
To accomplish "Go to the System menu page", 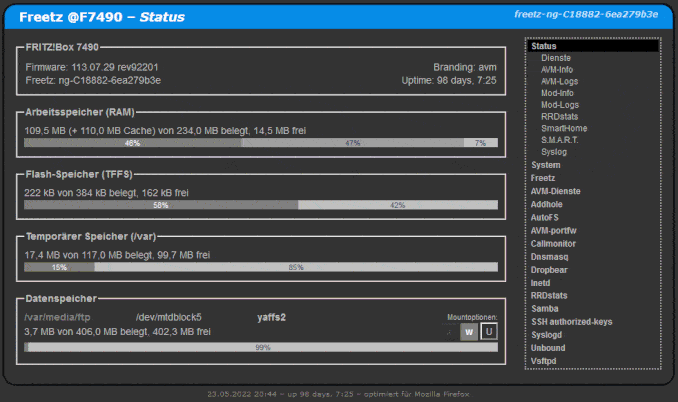I will click(546, 165).
